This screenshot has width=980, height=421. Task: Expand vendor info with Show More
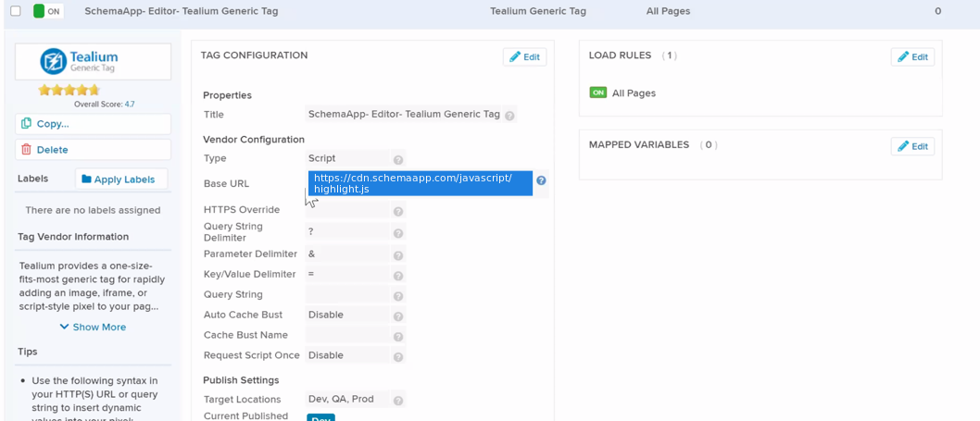tap(94, 327)
